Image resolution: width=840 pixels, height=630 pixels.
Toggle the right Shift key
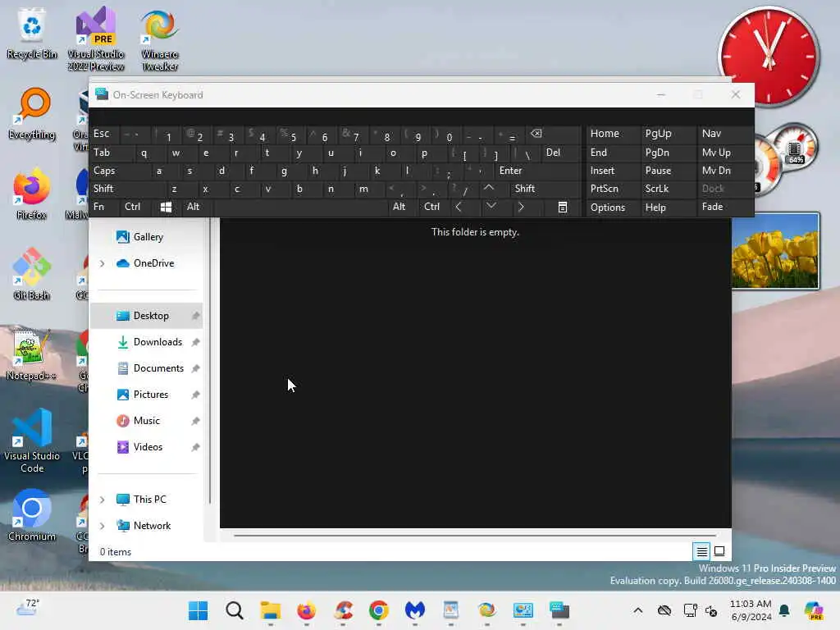point(546,189)
